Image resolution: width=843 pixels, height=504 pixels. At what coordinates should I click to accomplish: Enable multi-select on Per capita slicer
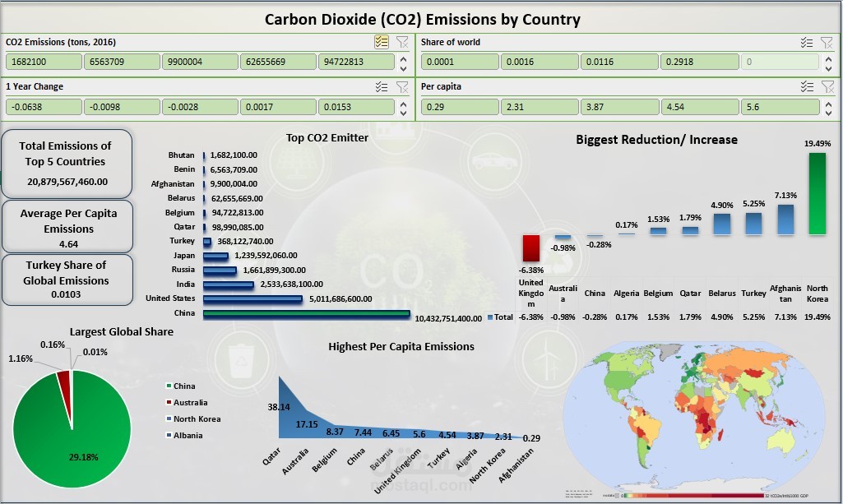[x=807, y=86]
